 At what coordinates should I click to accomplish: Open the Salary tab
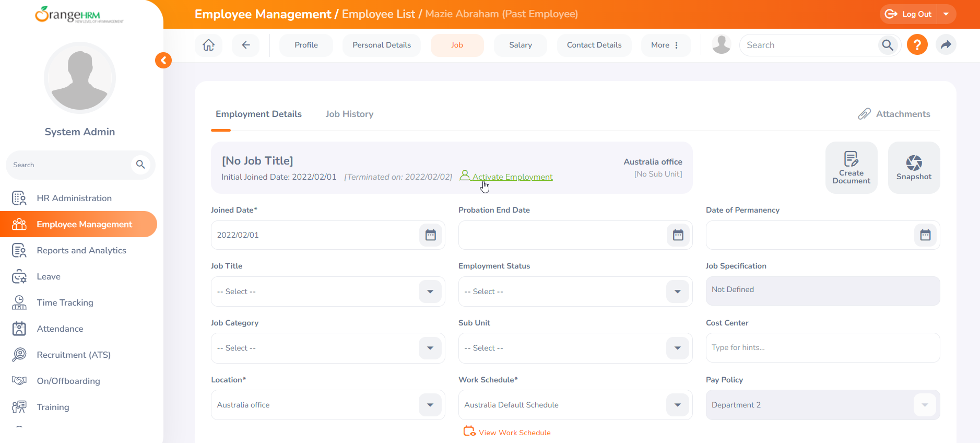tap(520, 45)
